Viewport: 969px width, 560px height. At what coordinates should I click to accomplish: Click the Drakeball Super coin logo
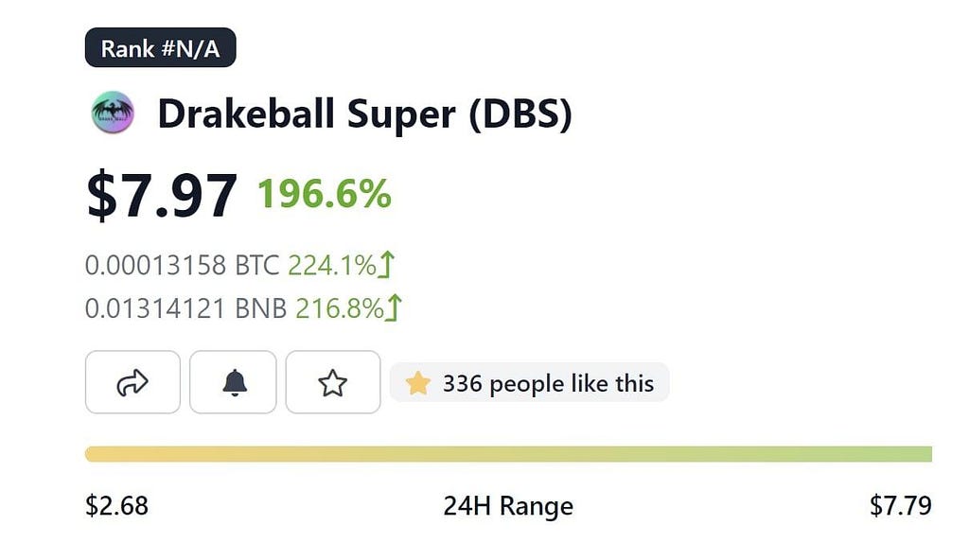tap(113, 113)
